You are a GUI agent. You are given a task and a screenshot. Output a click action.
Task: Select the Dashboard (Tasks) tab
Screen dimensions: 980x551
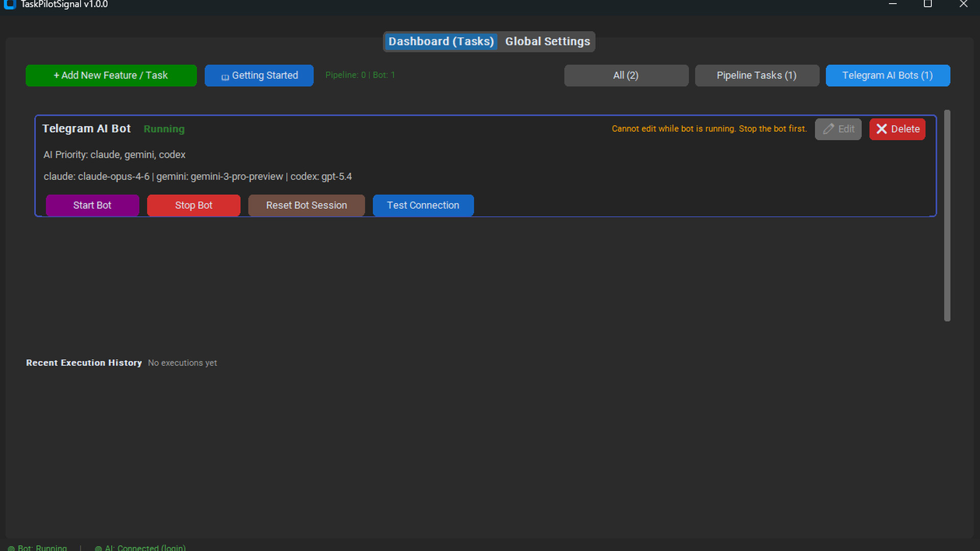point(440,41)
